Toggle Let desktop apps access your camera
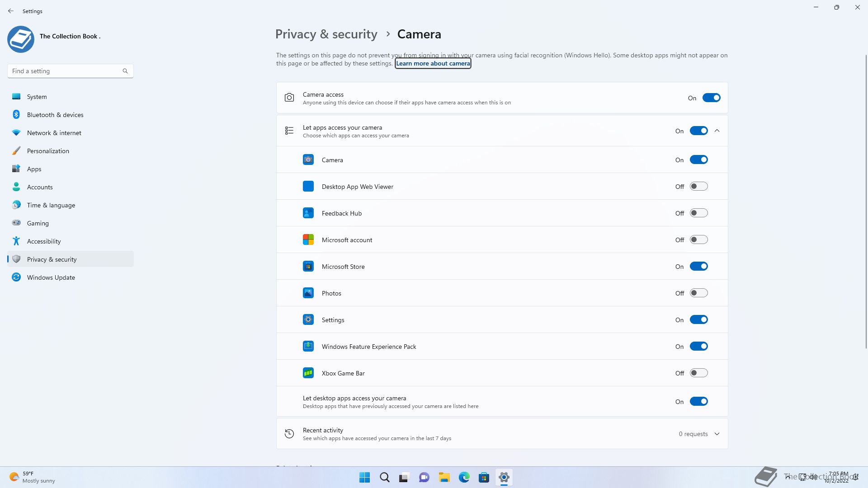Image resolution: width=868 pixels, height=488 pixels. click(698, 401)
